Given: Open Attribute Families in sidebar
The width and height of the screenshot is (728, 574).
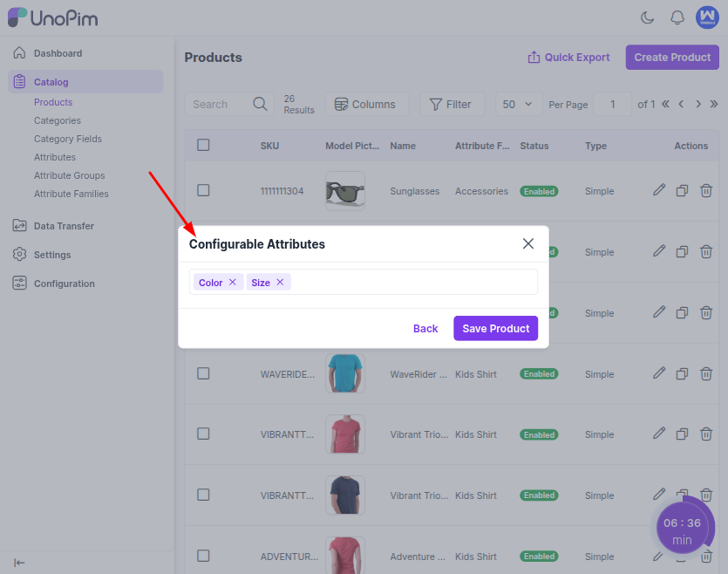Looking at the screenshot, I should (71, 194).
